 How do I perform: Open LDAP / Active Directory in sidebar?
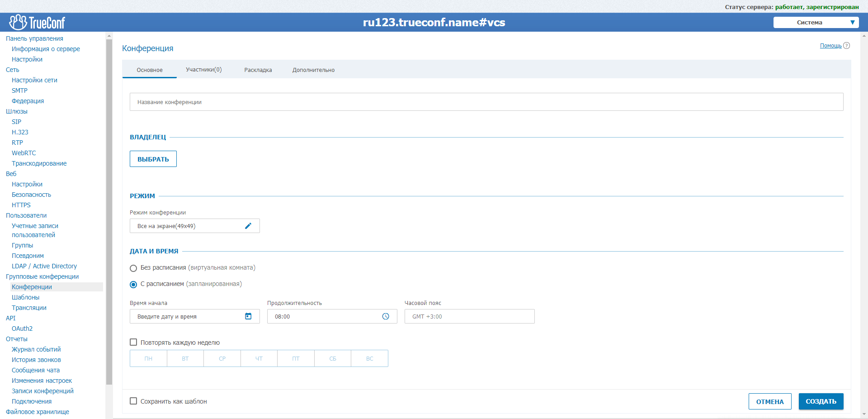point(44,266)
